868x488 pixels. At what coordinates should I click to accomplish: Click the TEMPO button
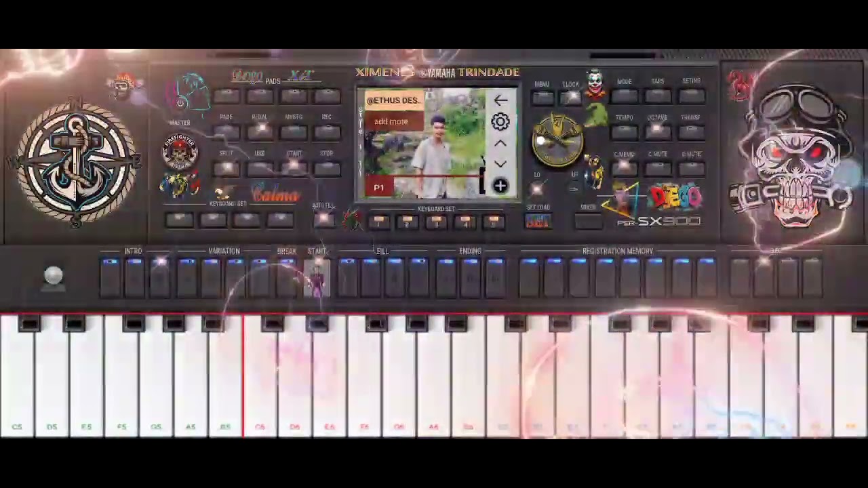625,131
